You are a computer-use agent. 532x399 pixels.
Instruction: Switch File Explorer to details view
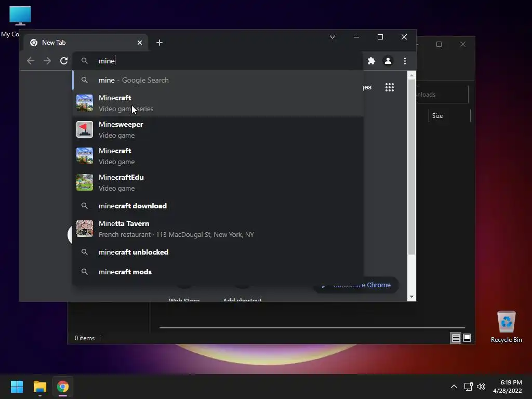[456, 338]
